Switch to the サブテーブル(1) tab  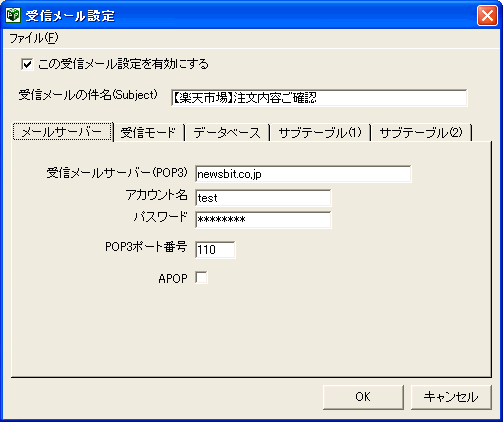click(x=320, y=133)
